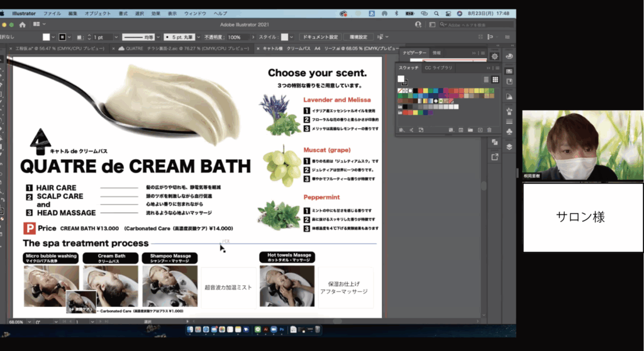Toggle fill and stroke box in Swatches

(401, 80)
